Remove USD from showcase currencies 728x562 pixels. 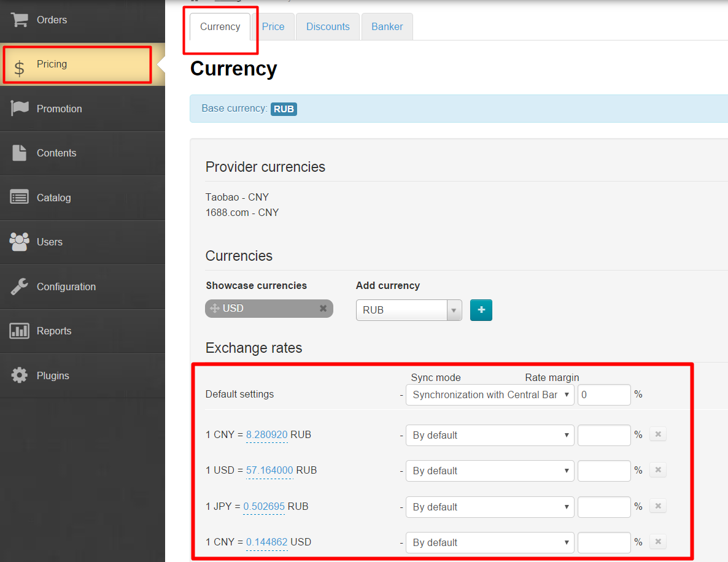(323, 308)
